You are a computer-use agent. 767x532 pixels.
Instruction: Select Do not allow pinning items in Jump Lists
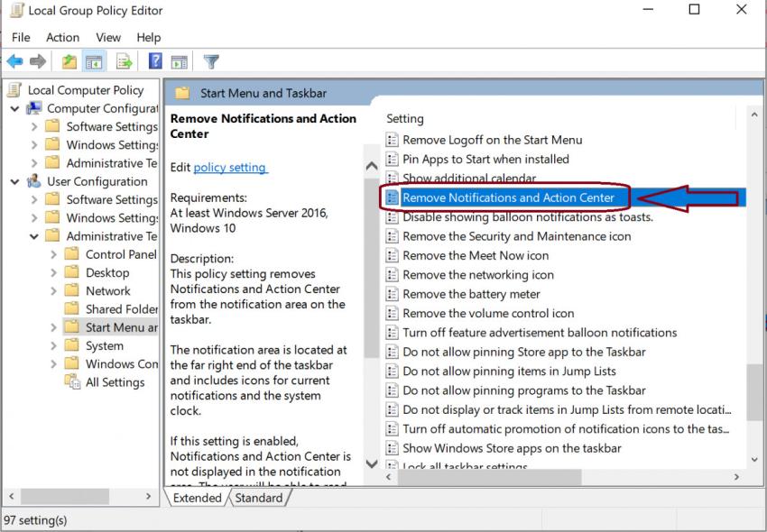point(509,371)
